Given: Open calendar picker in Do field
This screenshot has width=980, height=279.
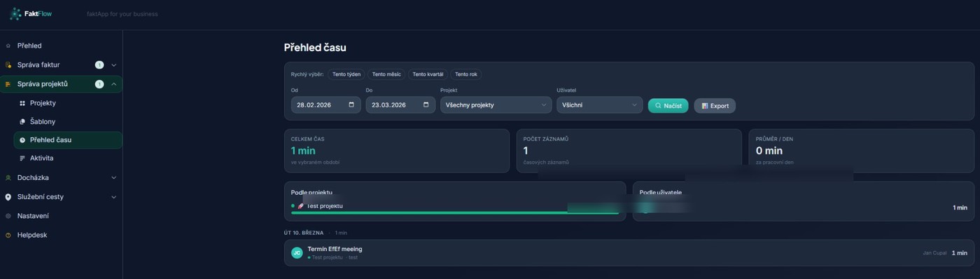Looking at the screenshot, I should click(426, 105).
